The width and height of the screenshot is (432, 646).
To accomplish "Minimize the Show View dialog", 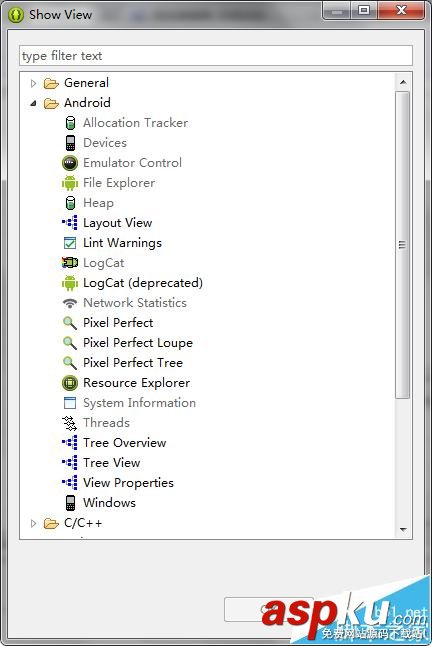I will tap(337, 10).
